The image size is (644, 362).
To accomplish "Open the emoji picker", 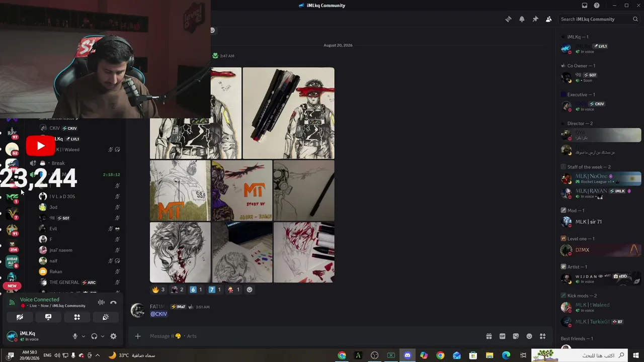I will pyautogui.click(x=529, y=336).
